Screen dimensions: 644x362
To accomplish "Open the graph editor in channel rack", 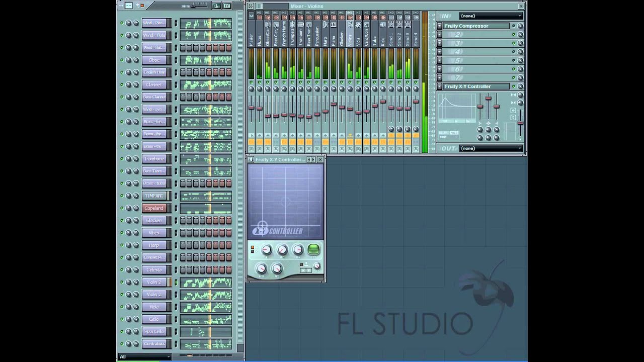I will coord(216,6).
